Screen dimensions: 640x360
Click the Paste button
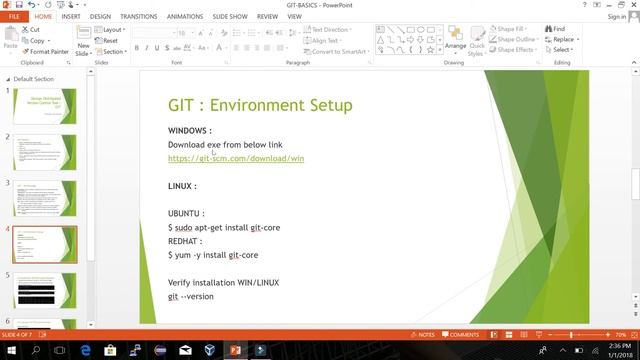[x=11, y=38]
